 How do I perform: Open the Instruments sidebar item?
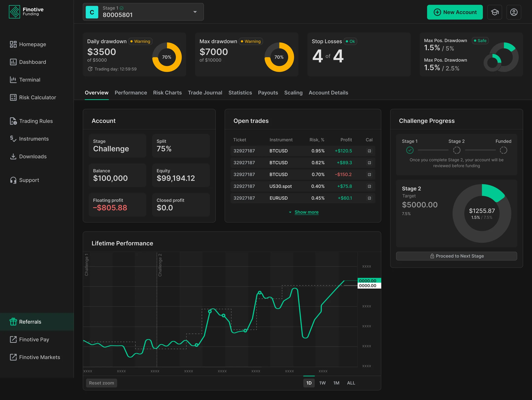(x=29, y=139)
